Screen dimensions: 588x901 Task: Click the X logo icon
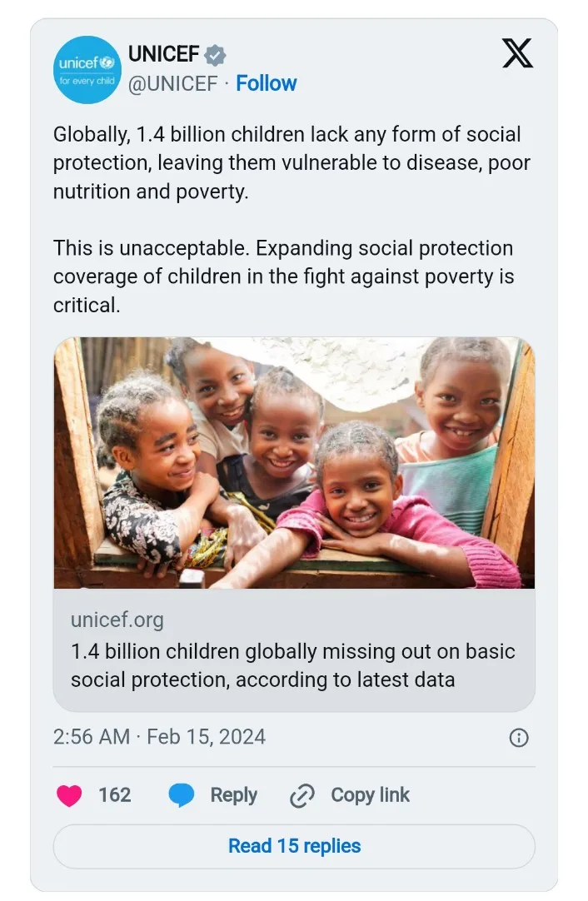tap(517, 56)
